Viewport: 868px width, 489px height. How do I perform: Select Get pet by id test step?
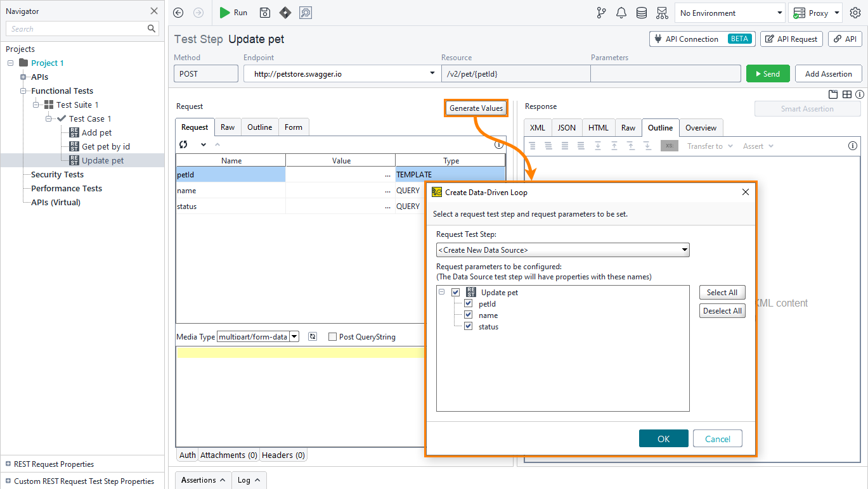click(x=105, y=147)
